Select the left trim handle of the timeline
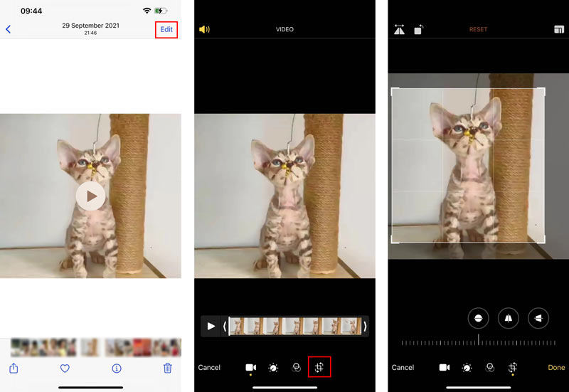The height and width of the screenshot is (392, 569). (225, 327)
